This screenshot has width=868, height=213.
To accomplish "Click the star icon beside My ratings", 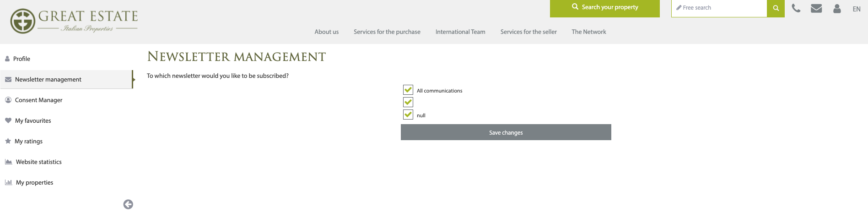I will [x=8, y=141].
